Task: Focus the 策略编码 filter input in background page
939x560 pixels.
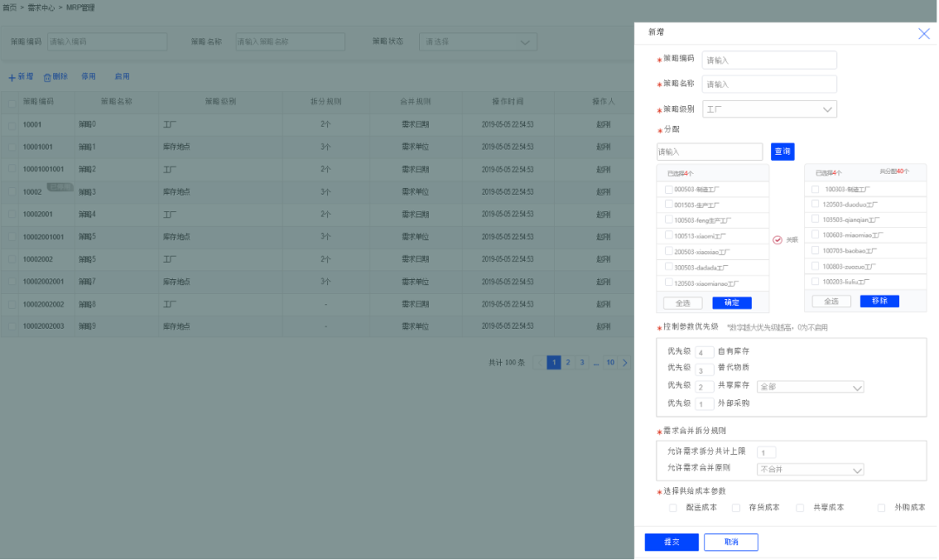Action: coord(107,42)
